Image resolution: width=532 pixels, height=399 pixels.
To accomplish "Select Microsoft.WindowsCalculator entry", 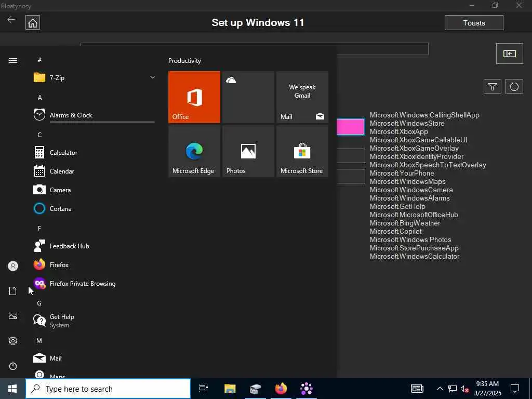I will (415, 257).
